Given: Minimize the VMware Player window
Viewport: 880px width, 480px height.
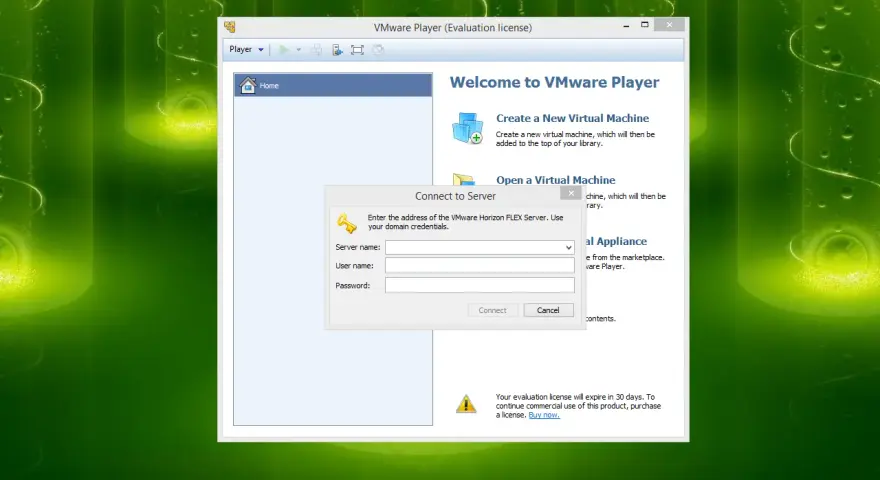Looking at the screenshot, I should coord(626,26).
